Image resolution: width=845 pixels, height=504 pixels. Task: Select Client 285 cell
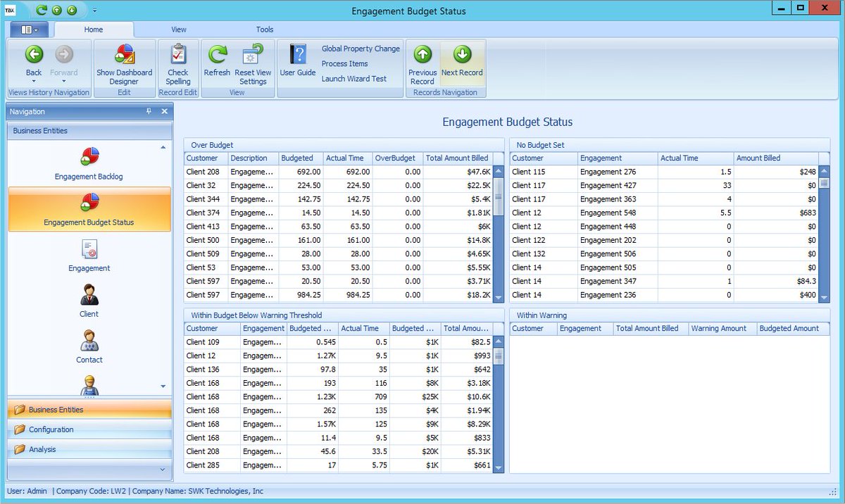point(212,465)
